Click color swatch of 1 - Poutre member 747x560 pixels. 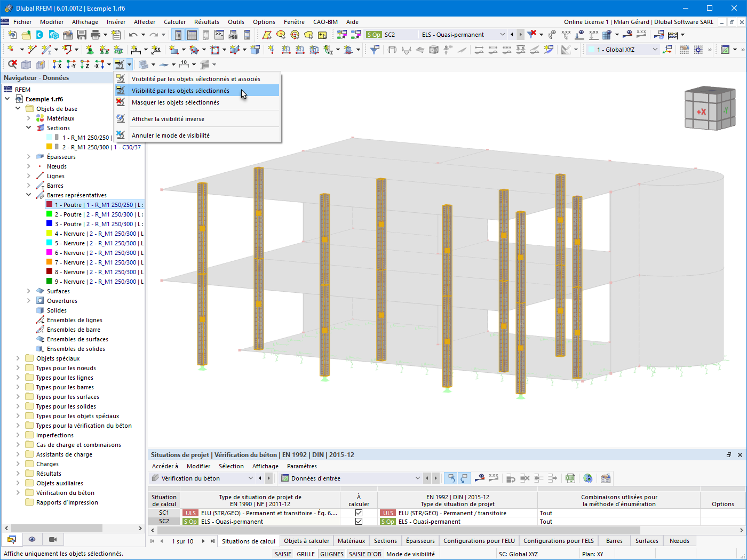[49, 205]
